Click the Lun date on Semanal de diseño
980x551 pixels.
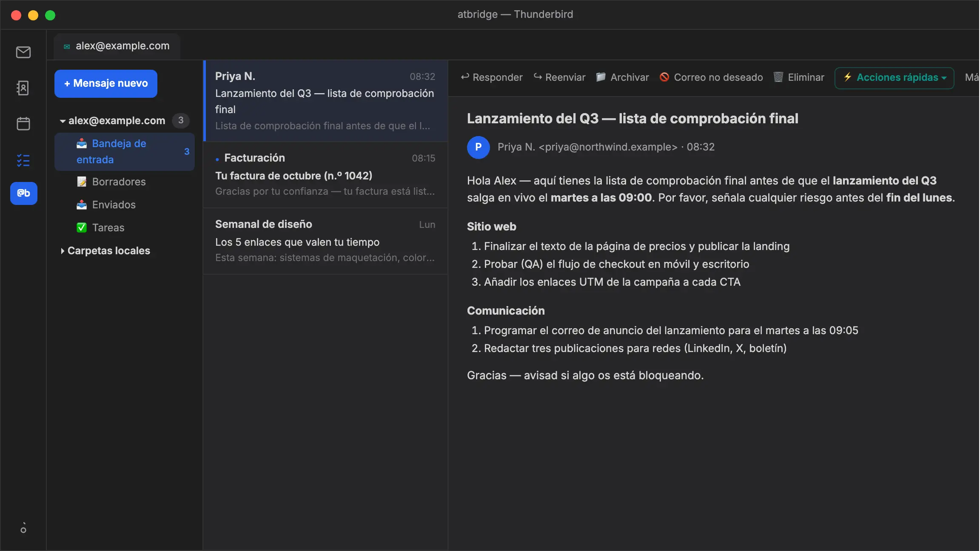tap(427, 224)
